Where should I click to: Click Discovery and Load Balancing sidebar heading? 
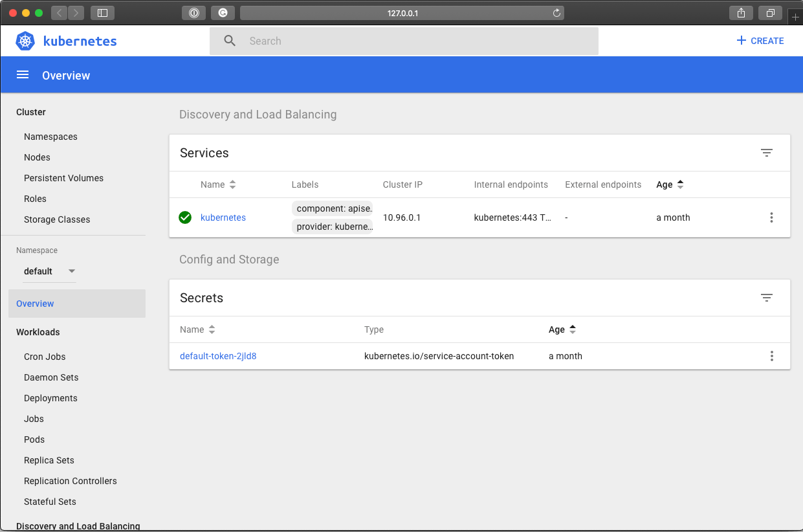click(x=78, y=526)
